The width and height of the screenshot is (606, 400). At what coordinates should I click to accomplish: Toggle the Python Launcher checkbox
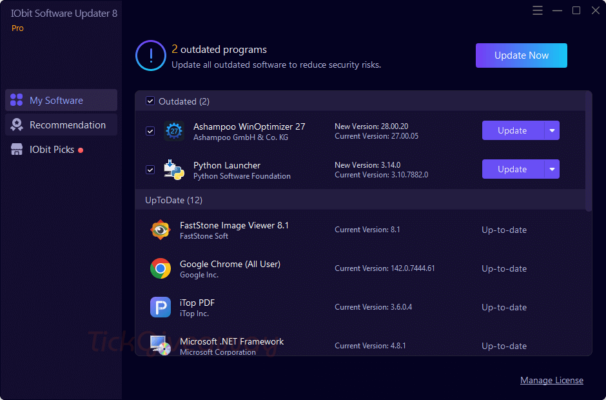pos(150,170)
